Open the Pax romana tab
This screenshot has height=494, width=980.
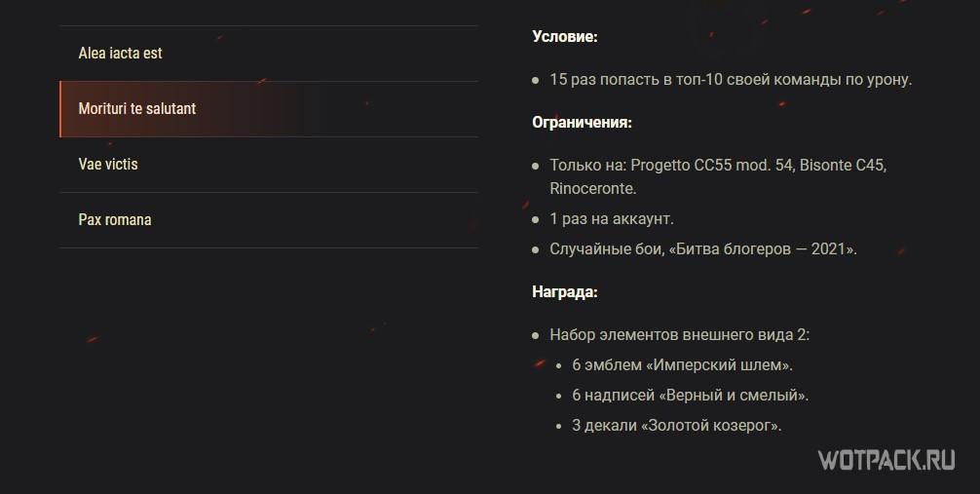click(115, 220)
